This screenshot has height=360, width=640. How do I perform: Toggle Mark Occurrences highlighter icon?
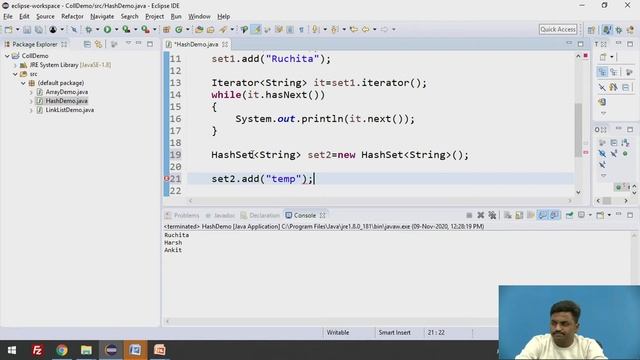[256, 29]
